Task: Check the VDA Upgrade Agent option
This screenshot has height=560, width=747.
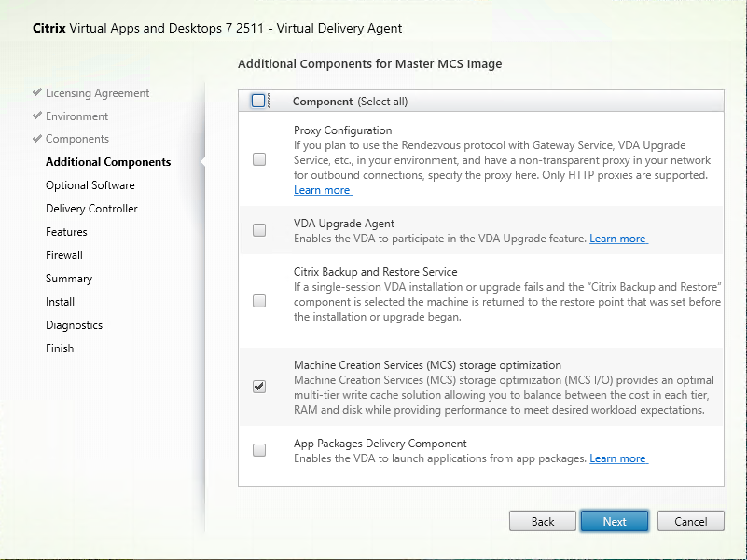Action: [x=259, y=230]
